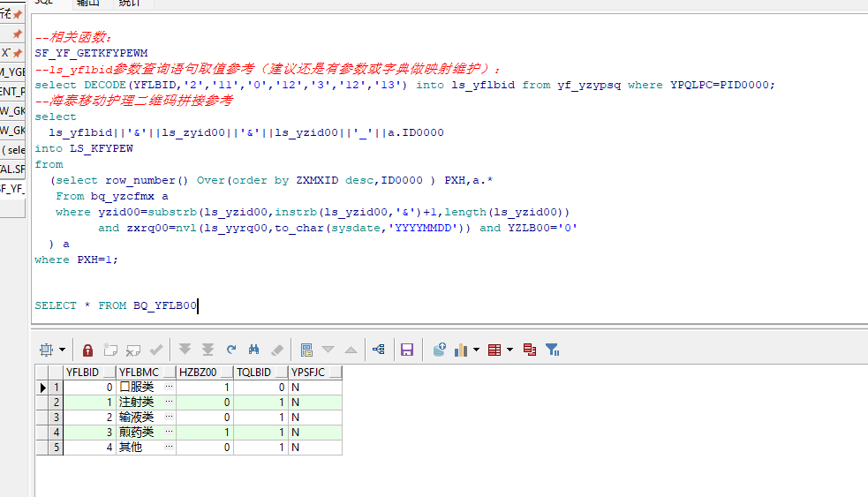Viewport: 868px width, 497px height.
Task: Click at end of SELECT * FROM BQ_YFLB00 line
Action: click(x=199, y=305)
